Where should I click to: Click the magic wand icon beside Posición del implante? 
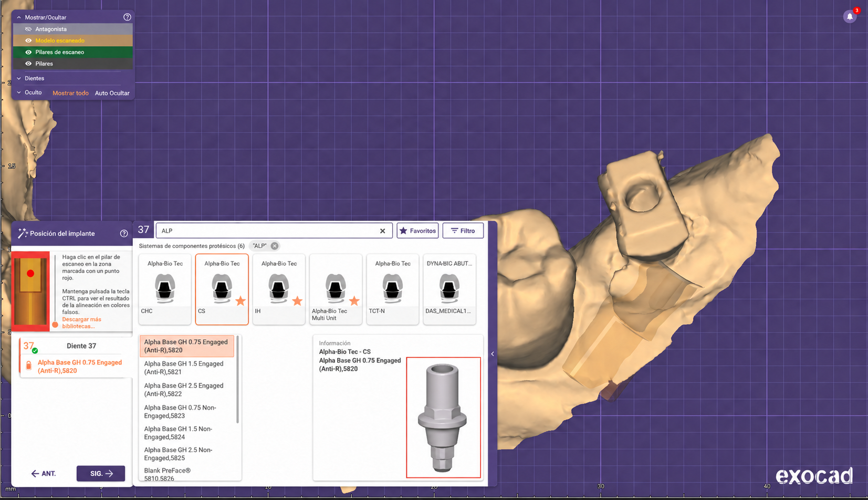tap(23, 233)
